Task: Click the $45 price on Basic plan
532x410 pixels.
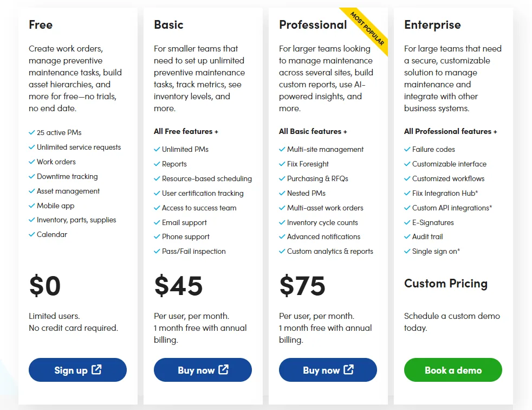Action: coord(178,286)
